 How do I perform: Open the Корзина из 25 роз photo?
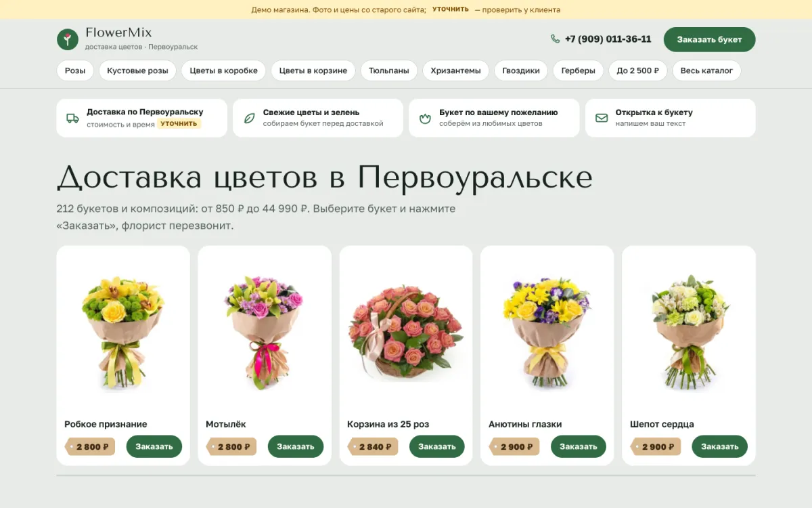(x=406, y=332)
